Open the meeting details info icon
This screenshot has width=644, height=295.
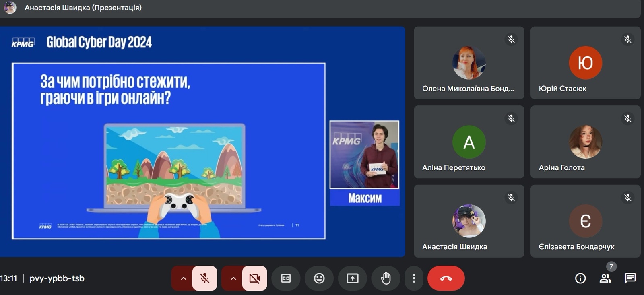point(580,278)
